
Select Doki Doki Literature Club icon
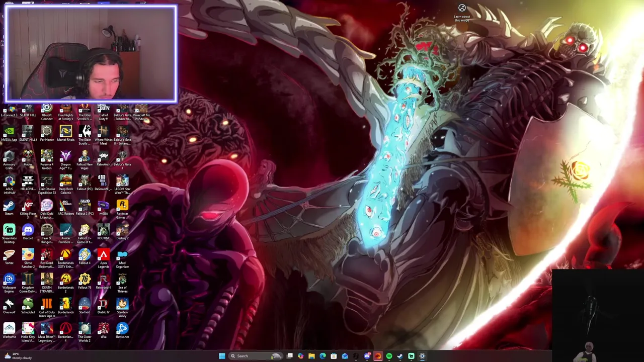(47, 209)
